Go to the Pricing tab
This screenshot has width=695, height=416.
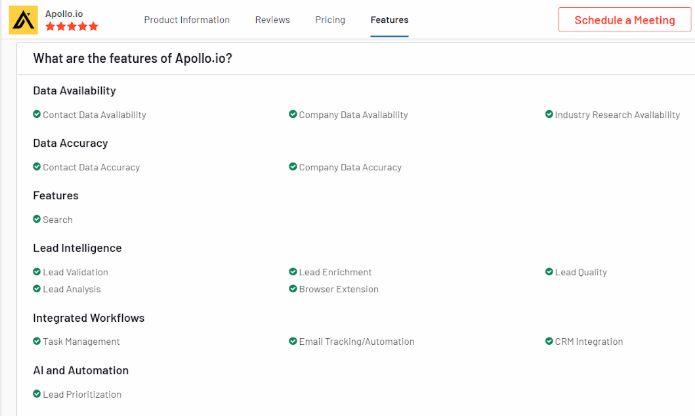(x=330, y=20)
